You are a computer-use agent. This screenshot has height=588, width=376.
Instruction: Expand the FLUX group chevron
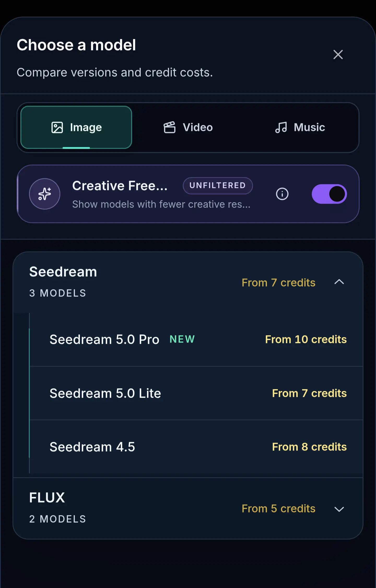tap(339, 509)
